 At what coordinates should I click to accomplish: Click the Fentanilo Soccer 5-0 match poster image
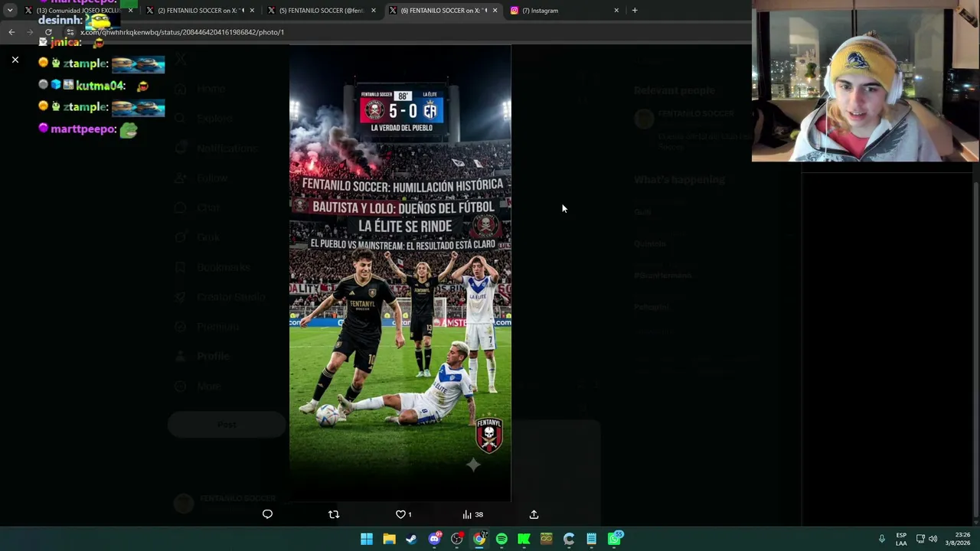[400, 273]
